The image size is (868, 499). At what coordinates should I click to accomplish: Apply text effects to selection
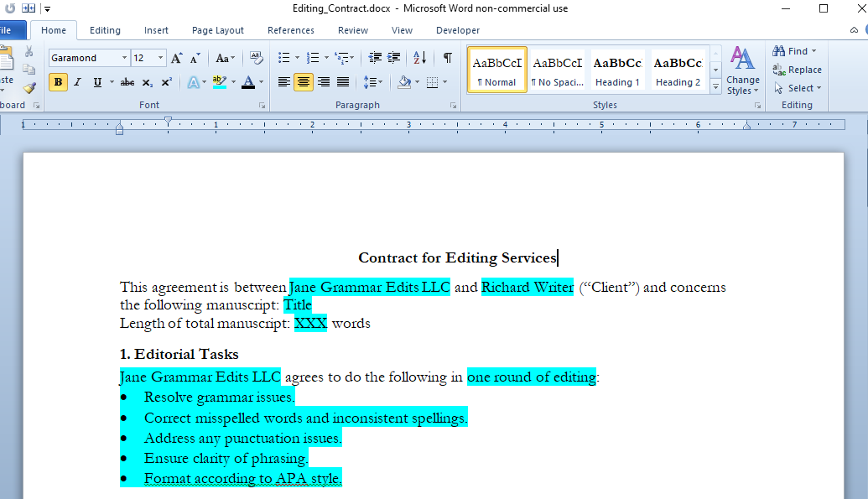pos(193,82)
